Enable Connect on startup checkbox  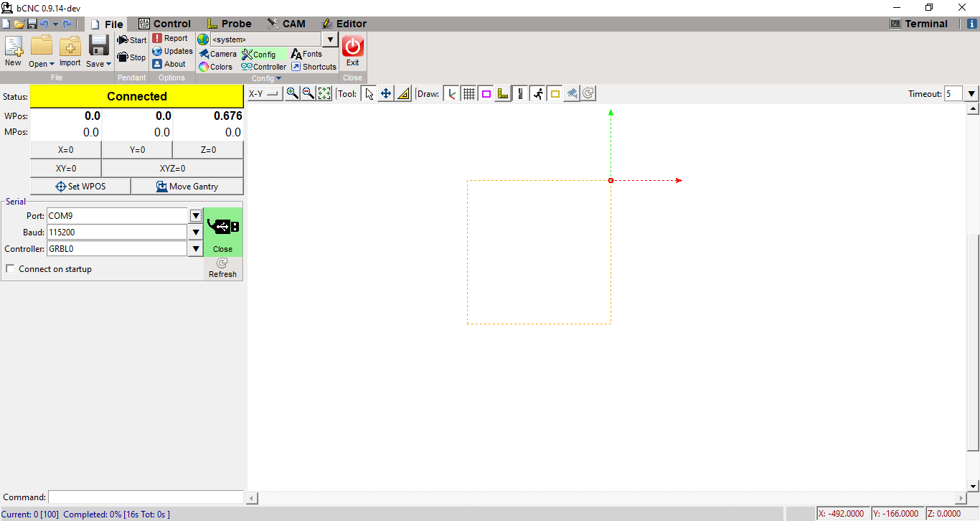(11, 269)
